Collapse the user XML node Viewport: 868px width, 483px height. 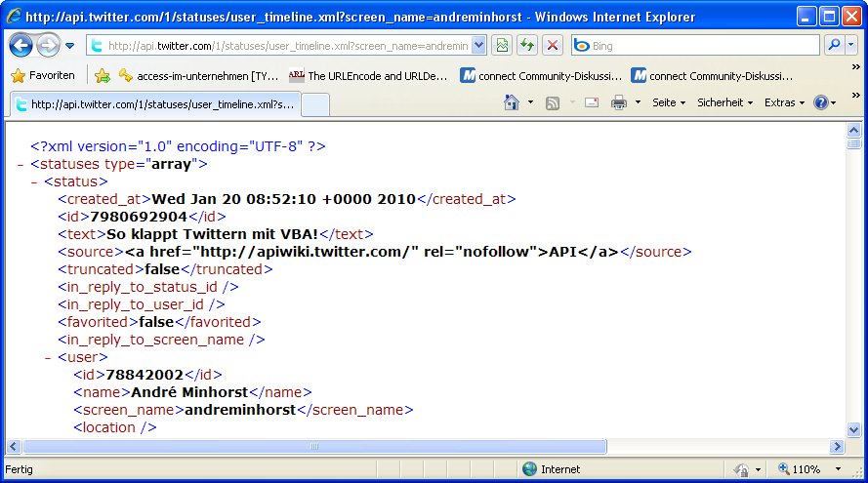pyautogui.click(x=48, y=357)
